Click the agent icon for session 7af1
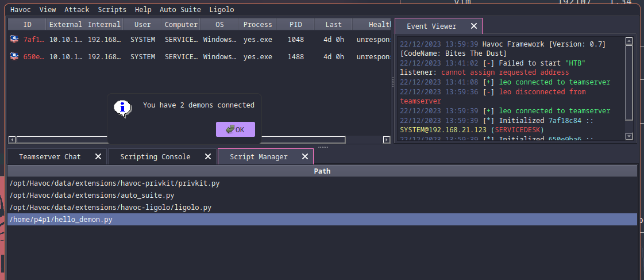644x280 pixels. pyautogui.click(x=14, y=40)
